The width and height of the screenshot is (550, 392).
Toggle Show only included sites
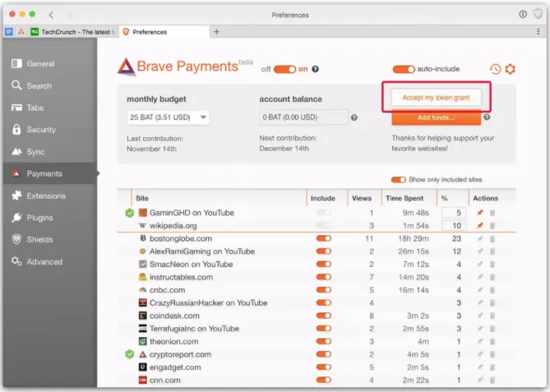point(399,179)
